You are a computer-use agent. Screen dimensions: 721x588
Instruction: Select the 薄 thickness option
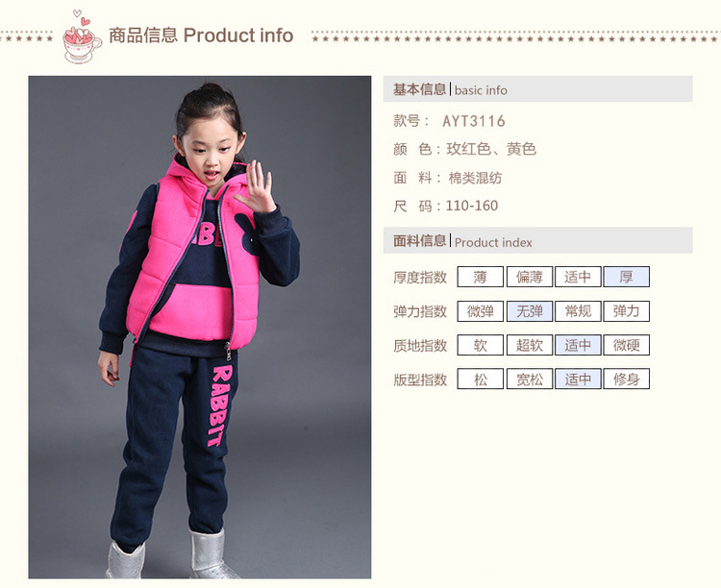point(480,277)
